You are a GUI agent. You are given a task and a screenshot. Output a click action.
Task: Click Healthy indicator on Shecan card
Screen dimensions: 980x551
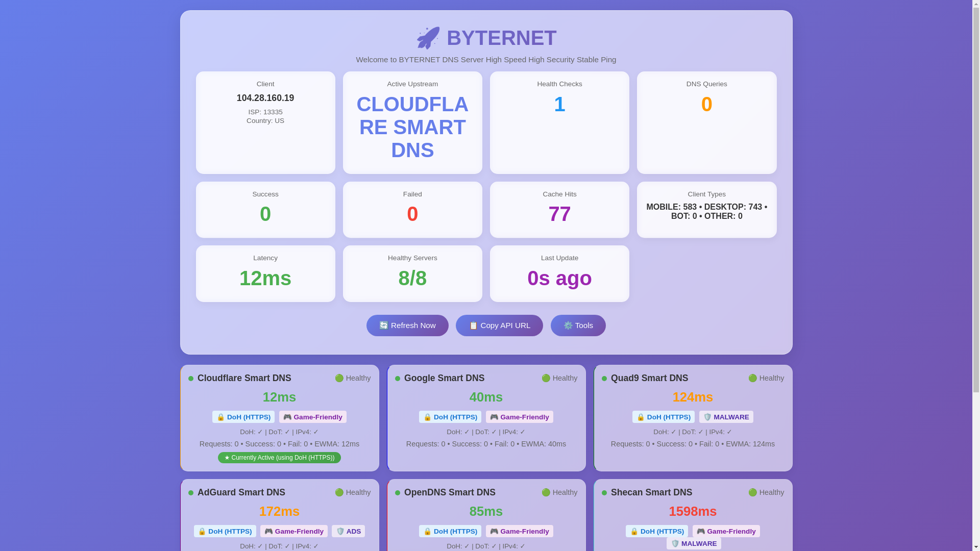(766, 492)
